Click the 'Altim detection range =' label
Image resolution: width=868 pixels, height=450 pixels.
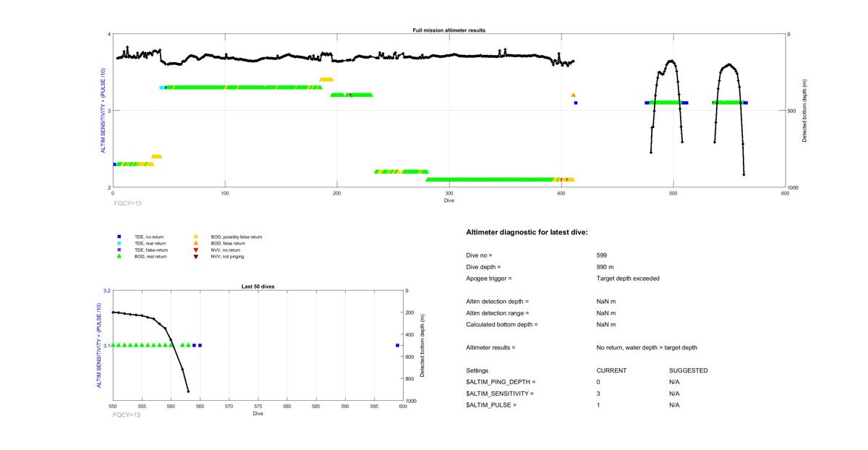click(498, 313)
